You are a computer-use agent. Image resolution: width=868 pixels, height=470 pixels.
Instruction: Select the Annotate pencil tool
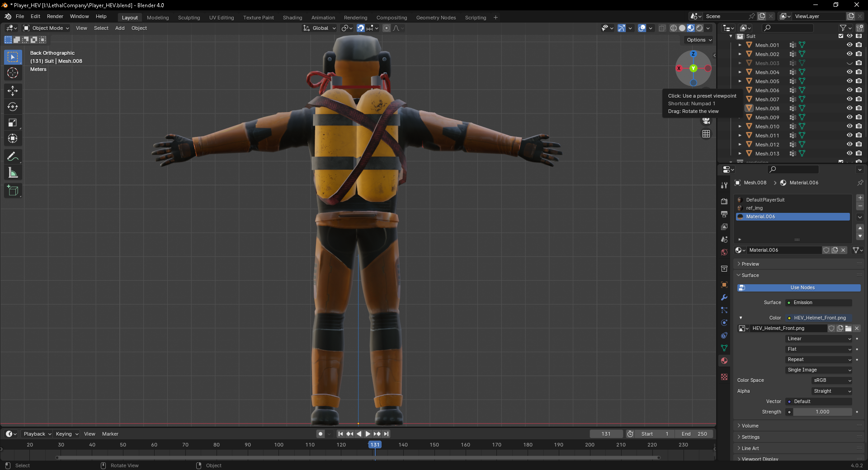[13, 157]
